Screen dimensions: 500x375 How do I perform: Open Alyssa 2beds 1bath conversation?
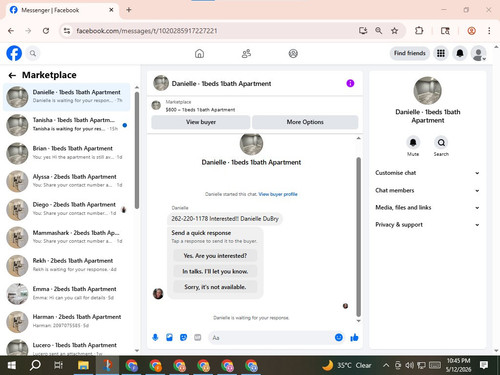point(67,181)
